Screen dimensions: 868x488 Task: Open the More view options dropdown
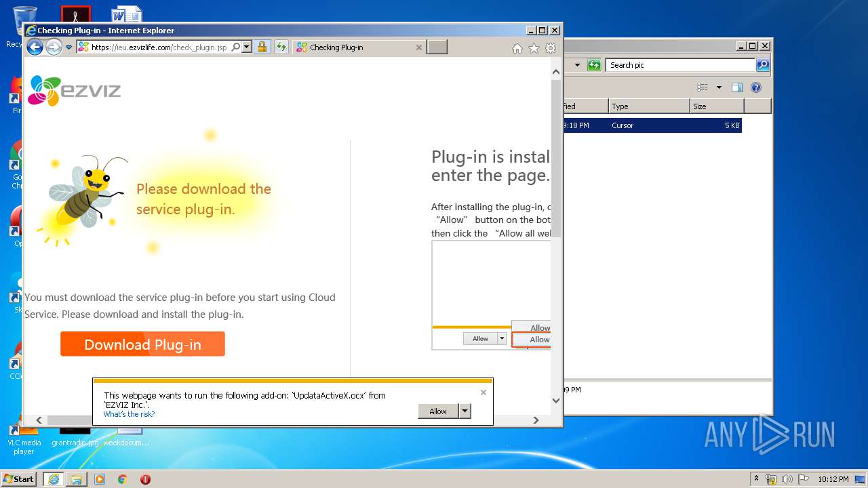pyautogui.click(x=719, y=87)
